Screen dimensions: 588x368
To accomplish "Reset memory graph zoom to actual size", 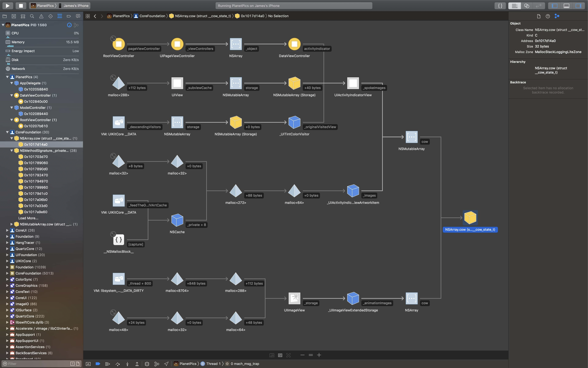I will click(310, 355).
